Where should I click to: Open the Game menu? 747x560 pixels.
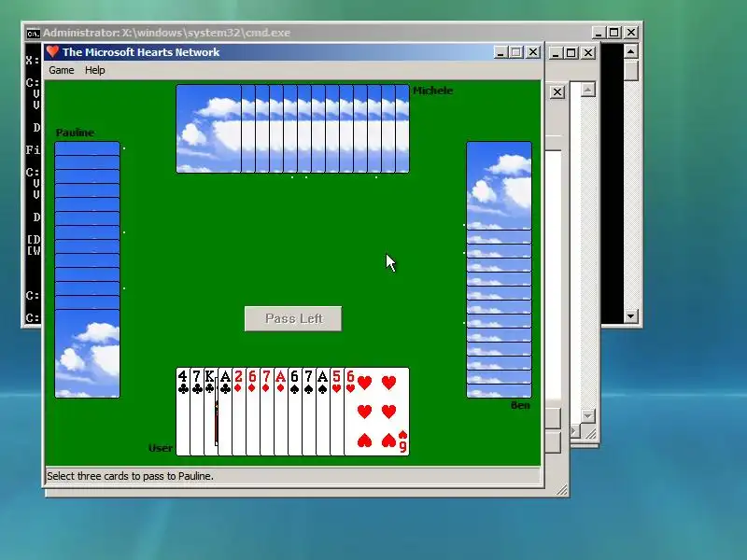point(62,70)
